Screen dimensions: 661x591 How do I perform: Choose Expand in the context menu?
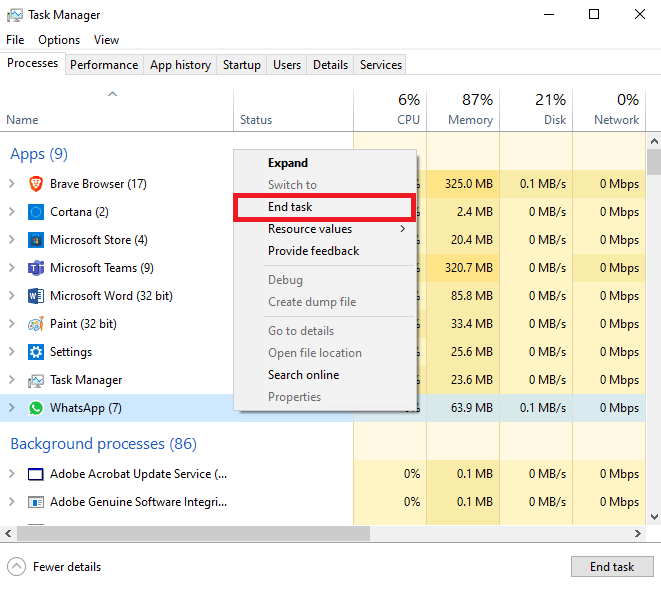click(x=325, y=163)
